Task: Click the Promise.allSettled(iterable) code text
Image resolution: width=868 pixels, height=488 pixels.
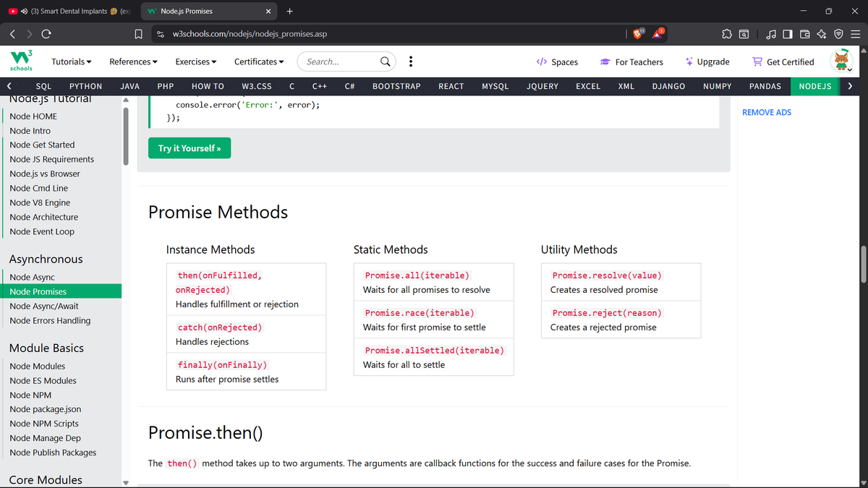Action: (435, 351)
